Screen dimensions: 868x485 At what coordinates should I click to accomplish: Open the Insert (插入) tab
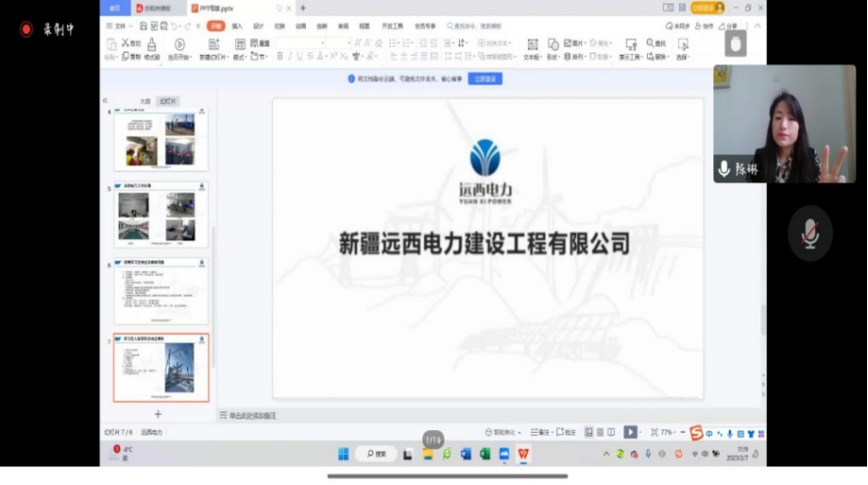[x=237, y=26]
